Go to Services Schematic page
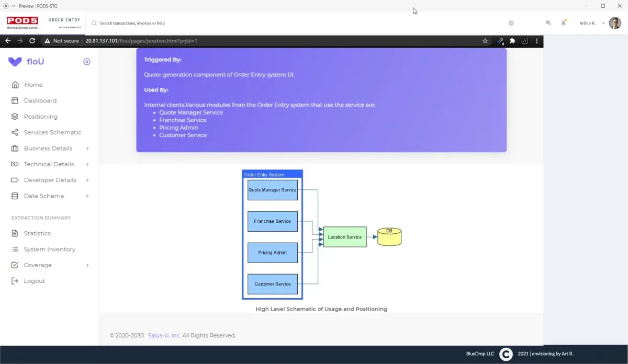 click(52, 132)
